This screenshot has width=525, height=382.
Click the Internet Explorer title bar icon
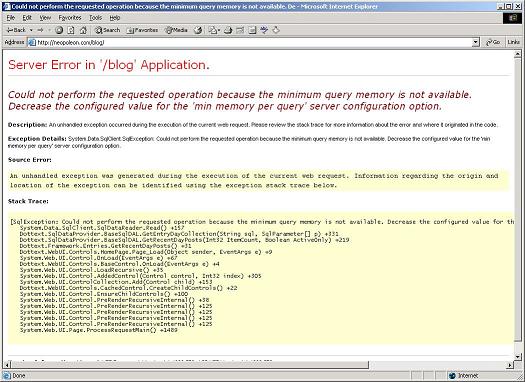6,6
